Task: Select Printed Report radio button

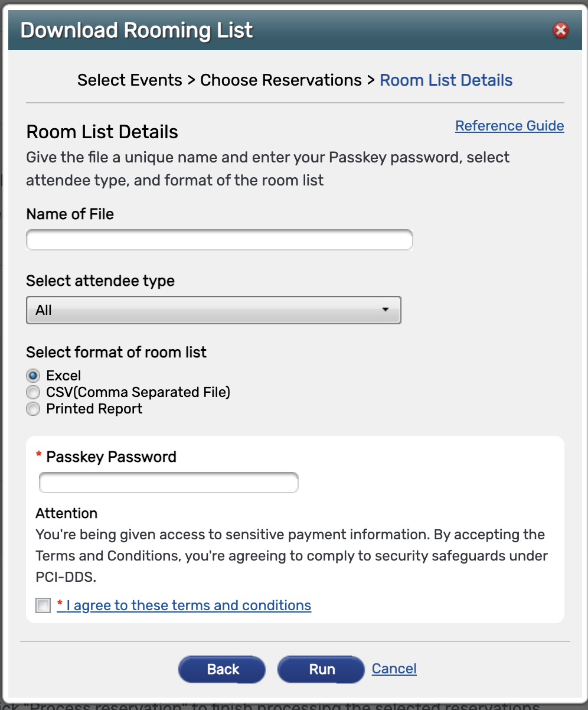Action: coord(34,409)
